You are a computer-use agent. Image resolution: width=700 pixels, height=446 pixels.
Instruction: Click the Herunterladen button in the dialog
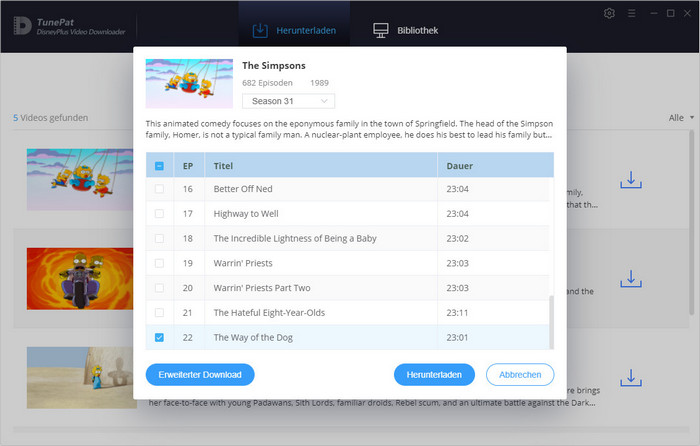434,375
